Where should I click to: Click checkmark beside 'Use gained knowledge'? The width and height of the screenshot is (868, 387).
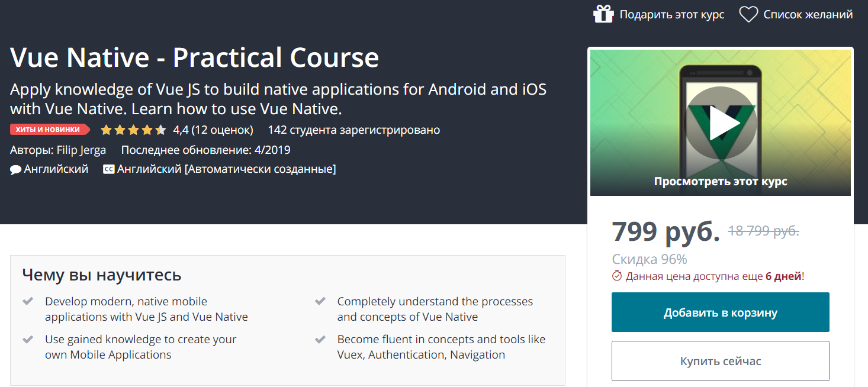coord(28,340)
